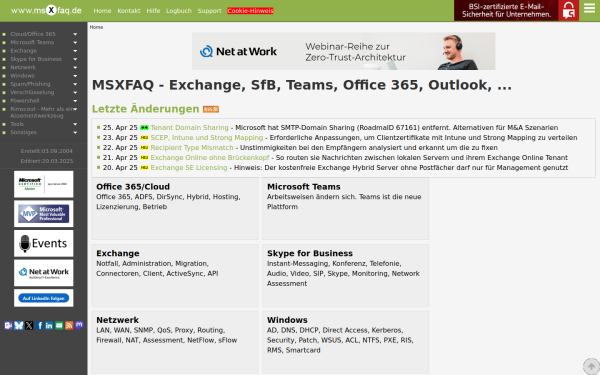Open Kontakt in the top navigation

129,11
